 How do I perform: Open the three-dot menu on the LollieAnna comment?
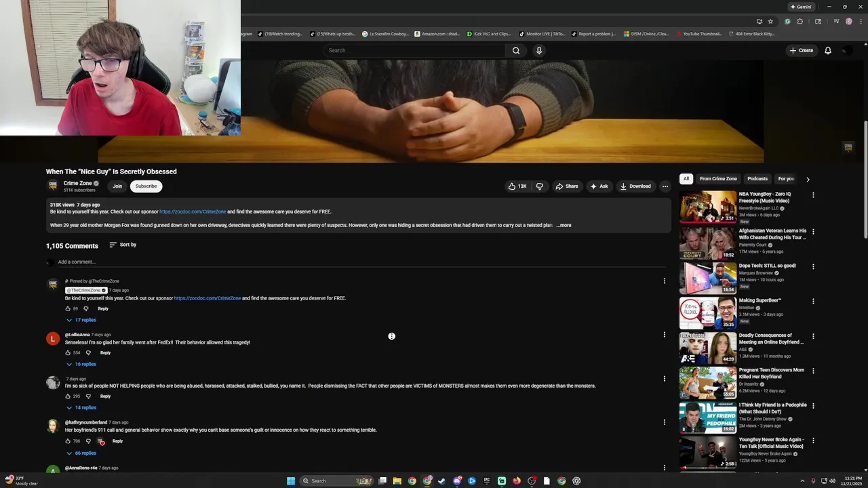point(665,334)
